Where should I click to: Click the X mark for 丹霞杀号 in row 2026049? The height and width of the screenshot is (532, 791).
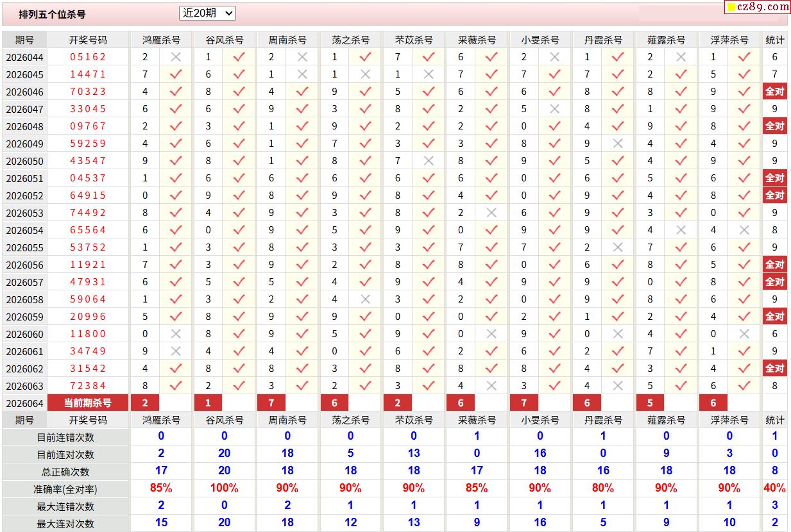(618, 144)
